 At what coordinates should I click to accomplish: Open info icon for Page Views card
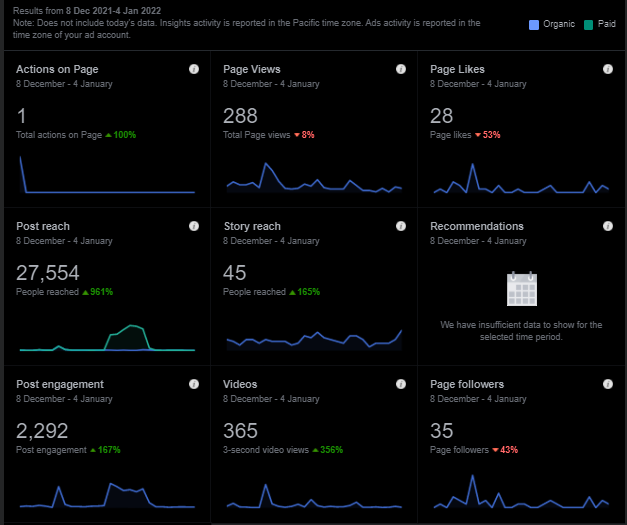point(401,69)
